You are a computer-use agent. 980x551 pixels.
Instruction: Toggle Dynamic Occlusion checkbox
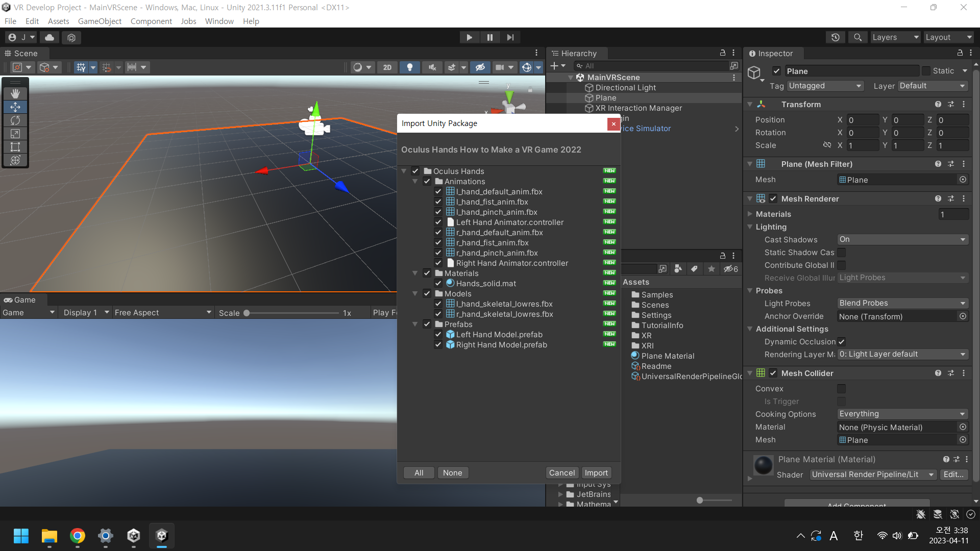[842, 342]
